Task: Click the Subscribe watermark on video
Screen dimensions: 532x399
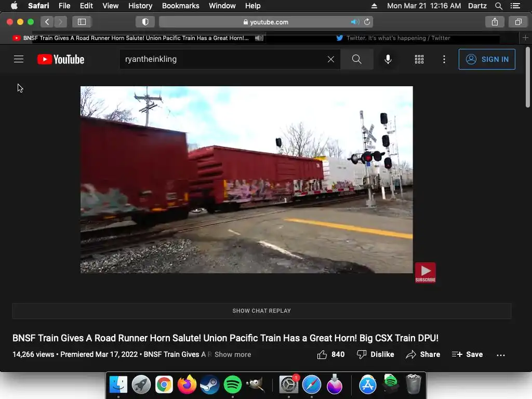Action: 425,272
